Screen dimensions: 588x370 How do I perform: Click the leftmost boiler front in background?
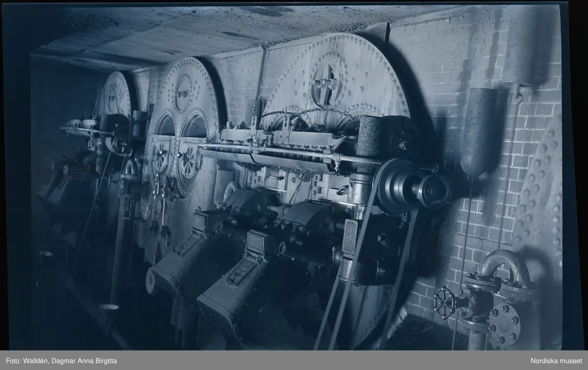tap(114, 96)
